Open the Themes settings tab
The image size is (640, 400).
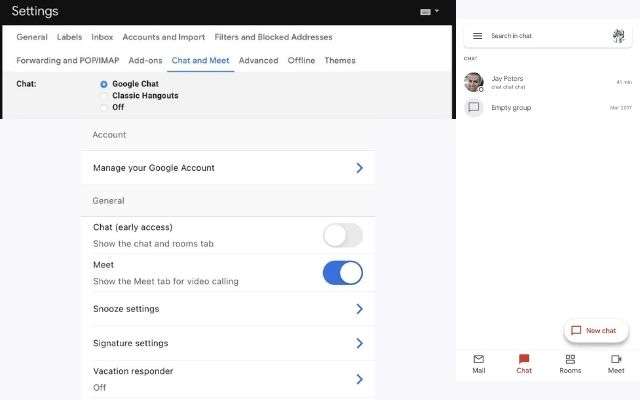340,60
